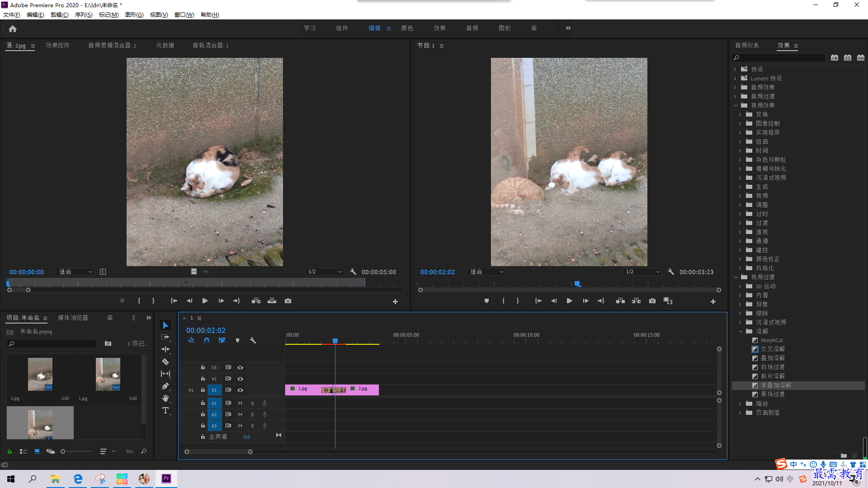Viewport: 868px width, 488px height.
Task: Switch Project panel to list view
Action: pyautogui.click(x=24, y=451)
